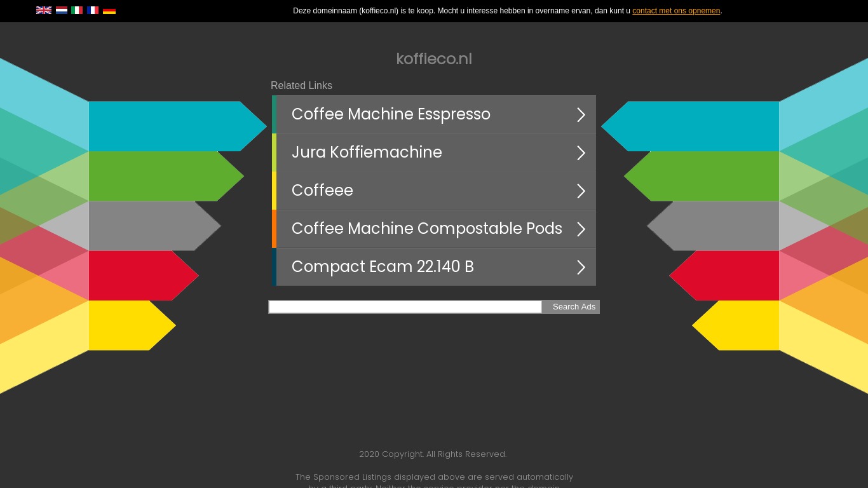Viewport: 868px width, 488px height.
Task: Select the French flag language icon
Action: click(x=93, y=10)
